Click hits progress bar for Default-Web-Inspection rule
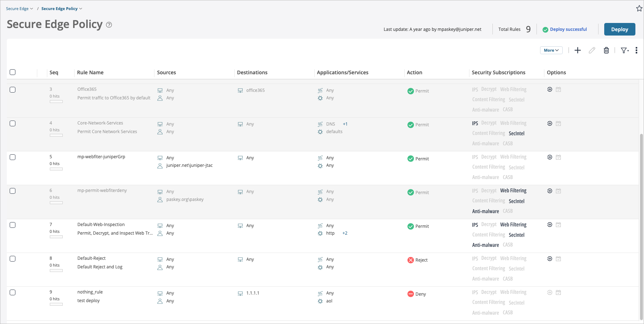Screen dimensions: 644x324 pos(56,237)
